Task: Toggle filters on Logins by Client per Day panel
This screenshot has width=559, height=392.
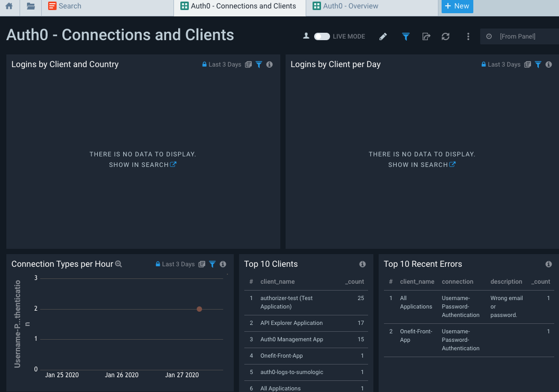Action: point(538,64)
